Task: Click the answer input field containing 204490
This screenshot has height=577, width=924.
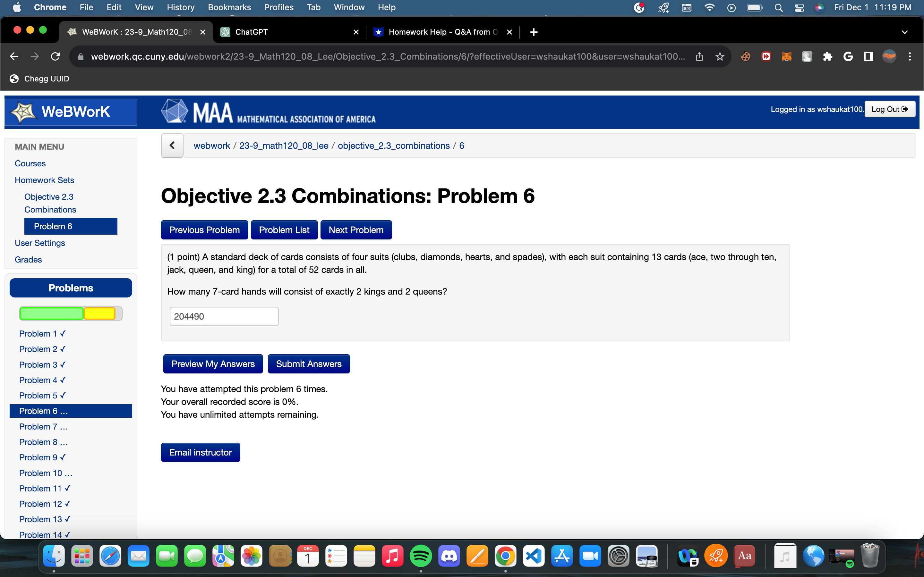Action: [x=224, y=316]
